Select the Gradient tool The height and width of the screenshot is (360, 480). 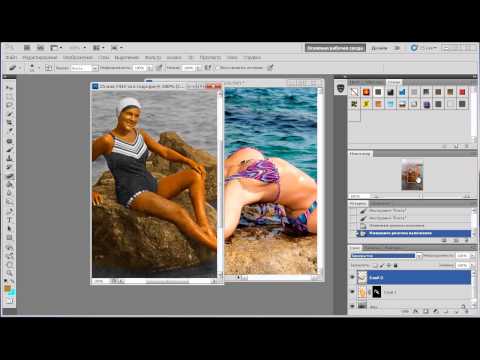coord(9,184)
